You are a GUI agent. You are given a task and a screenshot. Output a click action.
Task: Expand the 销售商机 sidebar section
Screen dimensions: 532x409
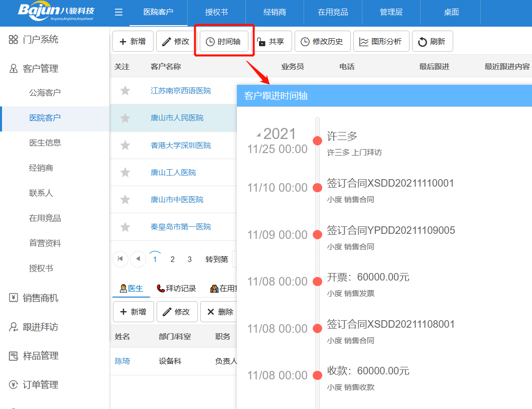40,298
